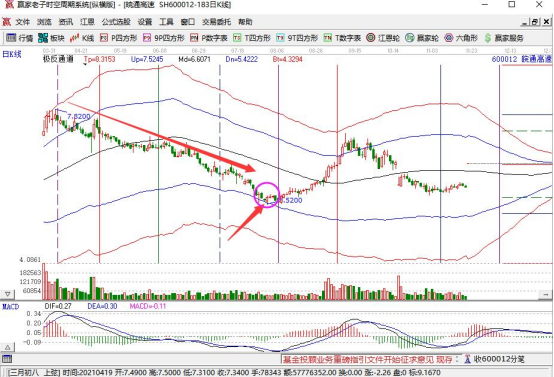
Task: Click the 极反通道 indicator name
Action: point(58,59)
